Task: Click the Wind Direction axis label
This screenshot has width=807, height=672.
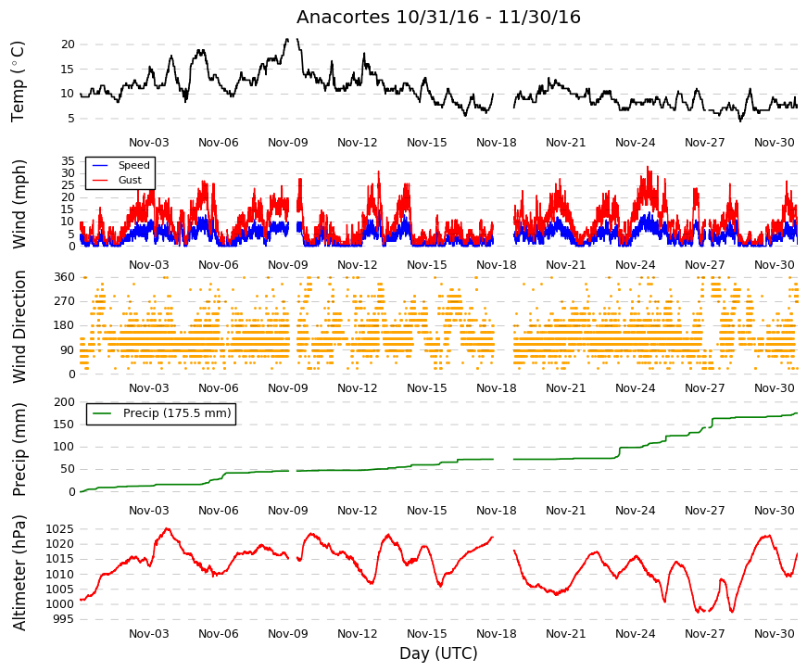Action: click(18, 326)
